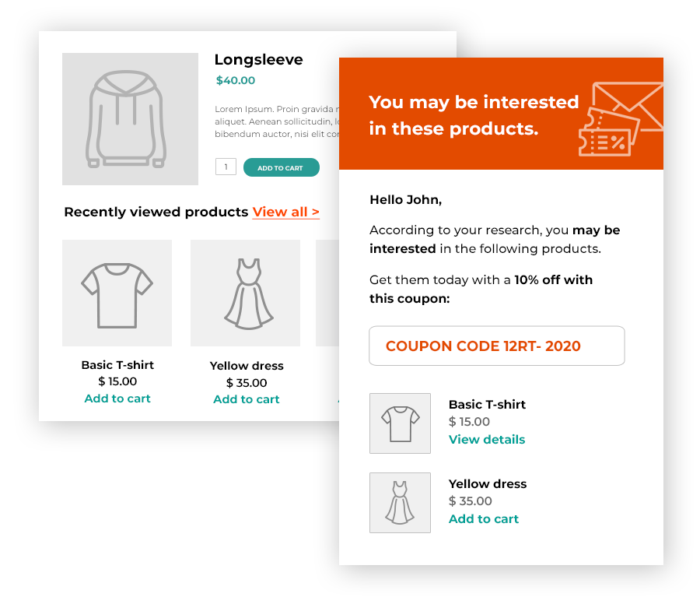Select the partially visible third product thumbnail
The image size is (700, 604).
coord(327,293)
